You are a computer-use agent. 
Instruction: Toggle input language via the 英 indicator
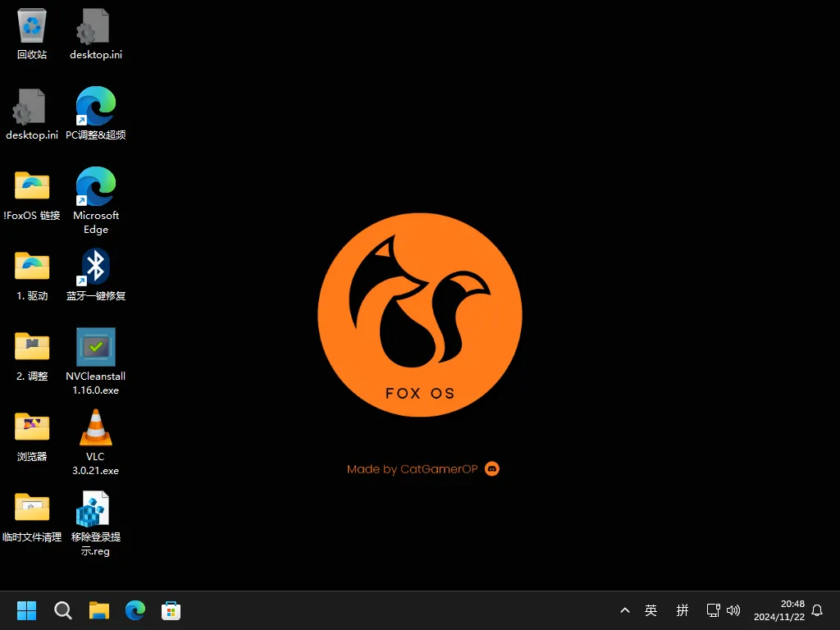(x=651, y=610)
